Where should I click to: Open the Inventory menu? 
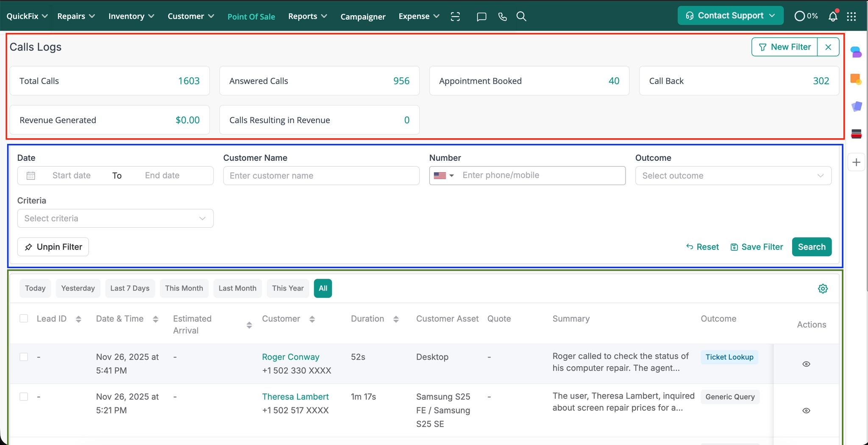(x=131, y=16)
